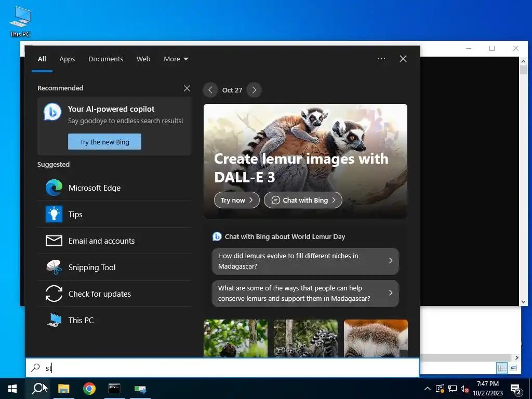Click inside the search text box
This screenshot has width=532, height=399.
pyautogui.click(x=222, y=368)
